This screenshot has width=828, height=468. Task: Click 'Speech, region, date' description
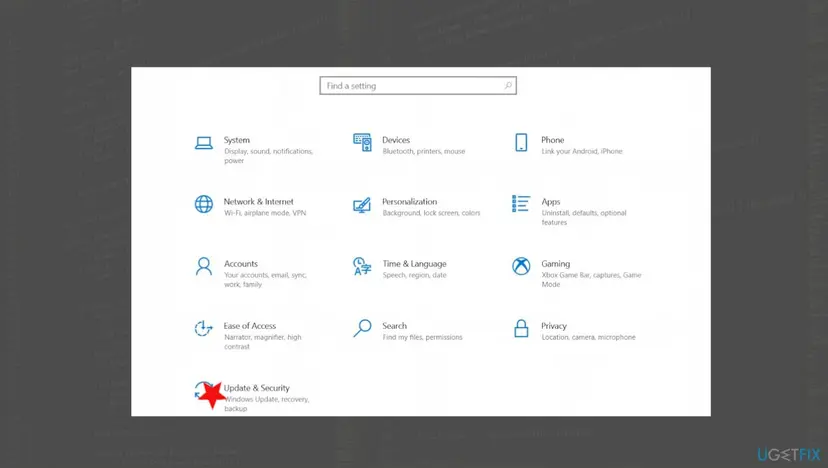[415, 275]
